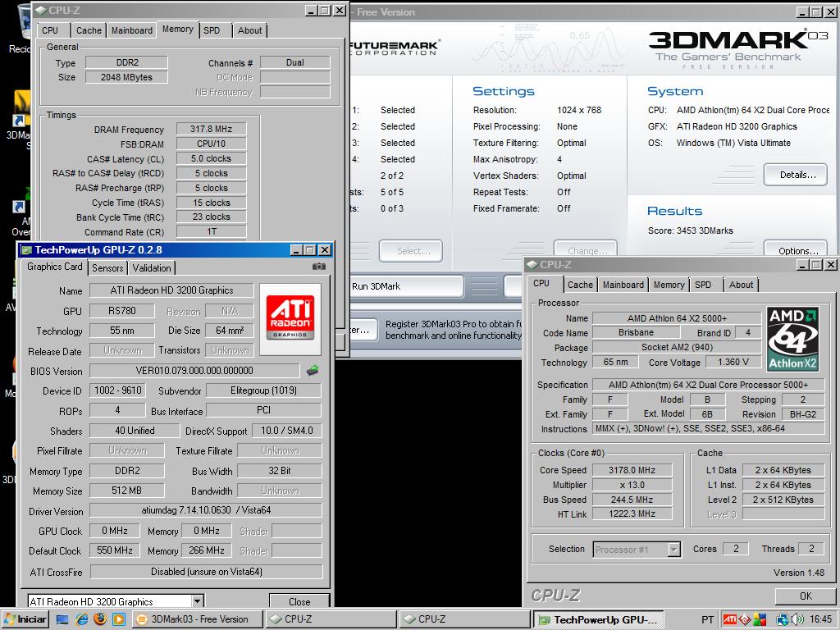
Task: Click Details button in 3DMark System section
Action: [796, 175]
